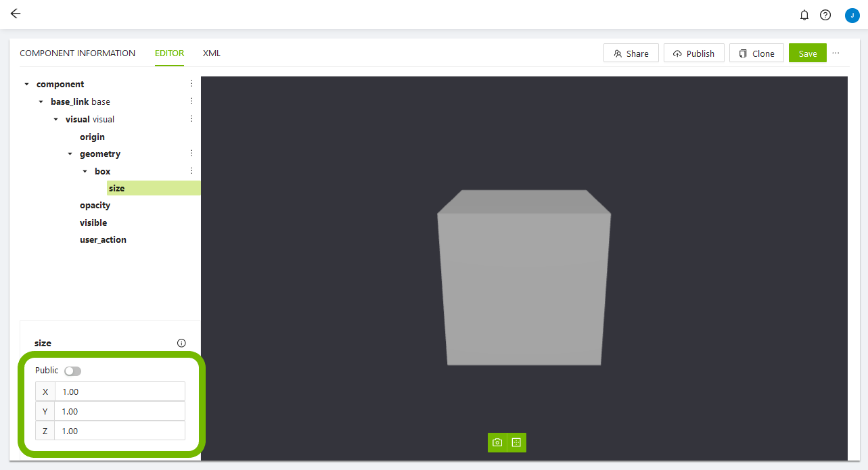This screenshot has width=868, height=470.
Task: Show info for the size property
Action: pos(181,343)
